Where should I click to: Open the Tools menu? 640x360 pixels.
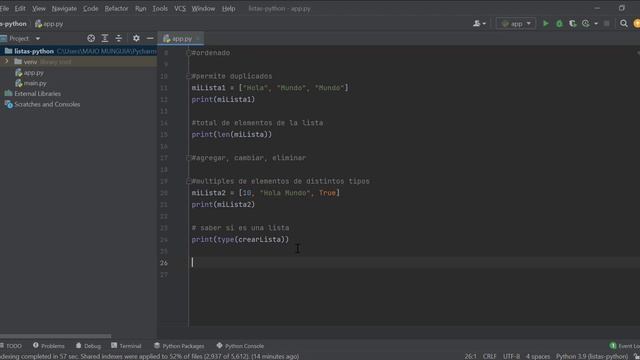(x=160, y=9)
